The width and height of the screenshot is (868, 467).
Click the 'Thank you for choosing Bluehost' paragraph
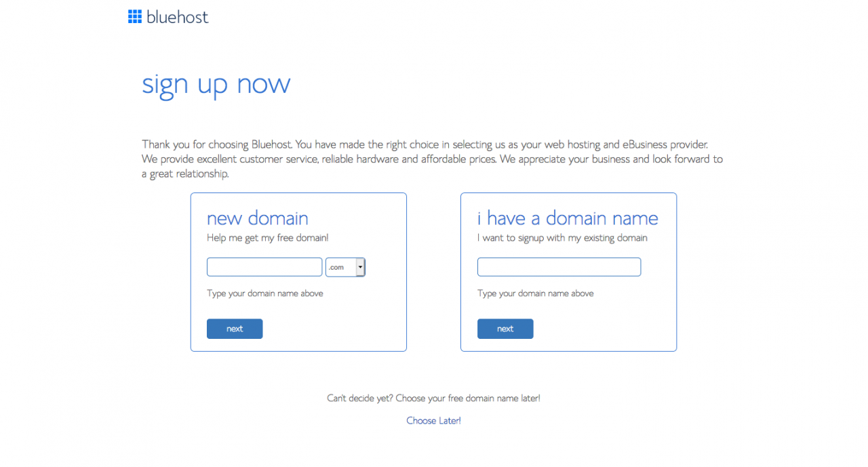pos(432,159)
